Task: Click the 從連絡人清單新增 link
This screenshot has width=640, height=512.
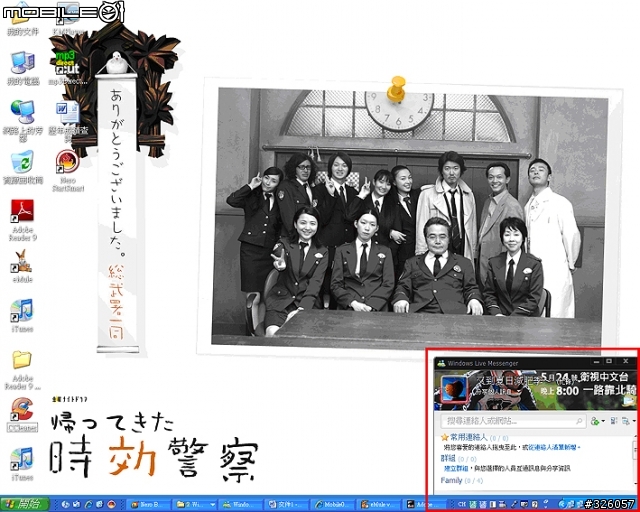Action: (x=555, y=447)
